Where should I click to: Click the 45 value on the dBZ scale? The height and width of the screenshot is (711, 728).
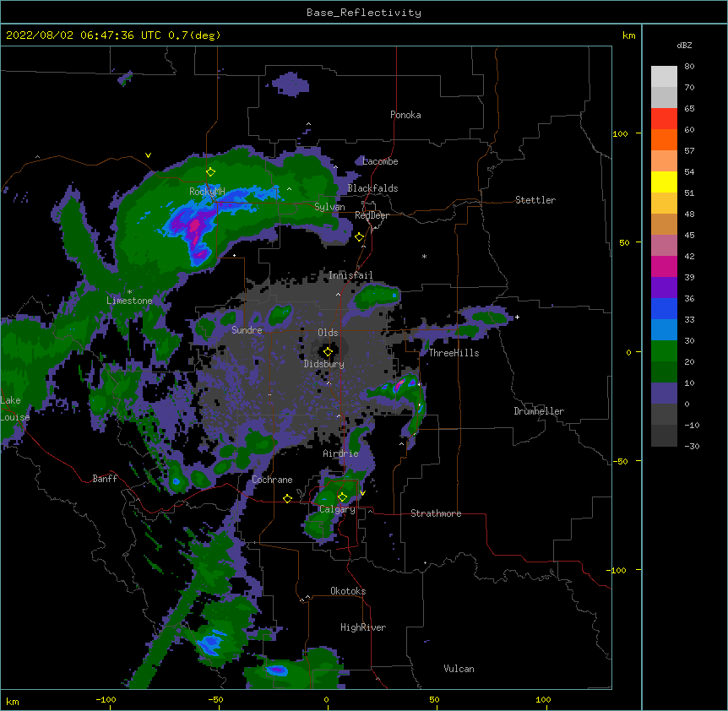[689, 236]
